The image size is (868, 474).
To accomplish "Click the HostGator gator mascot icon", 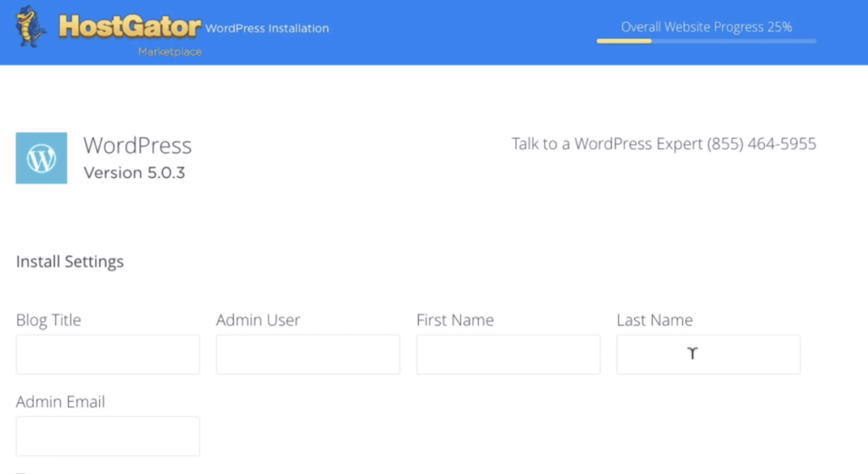I will (x=30, y=26).
